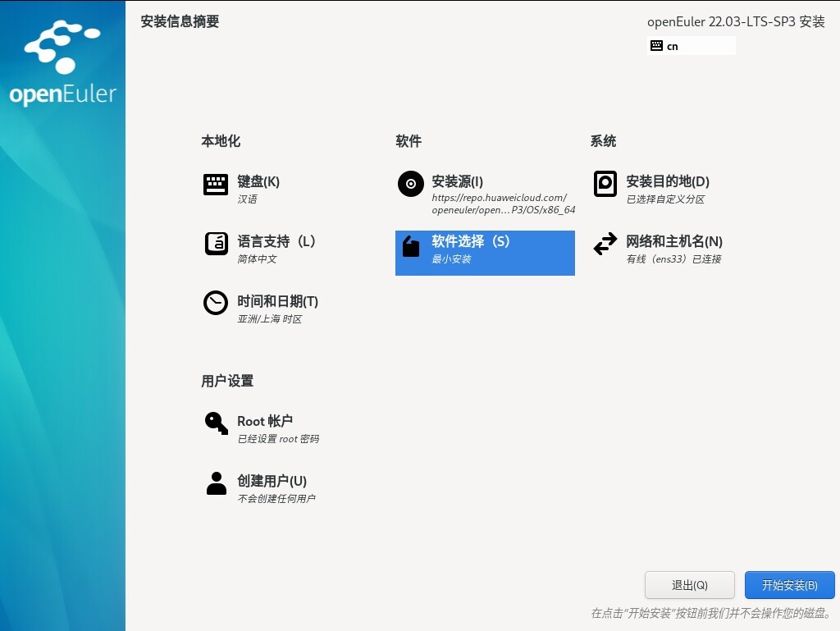Open the 安装目的地(D) text label

click(667, 181)
